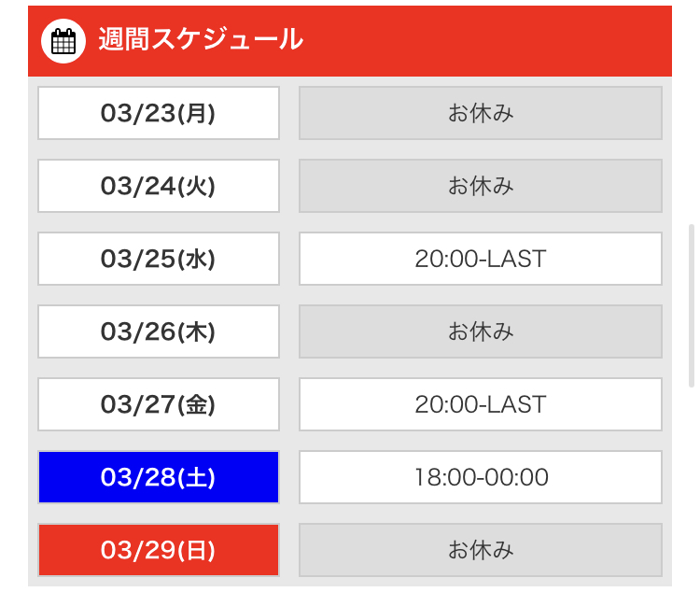Open the Wednesday 20:00-LAST time slot

481,259
